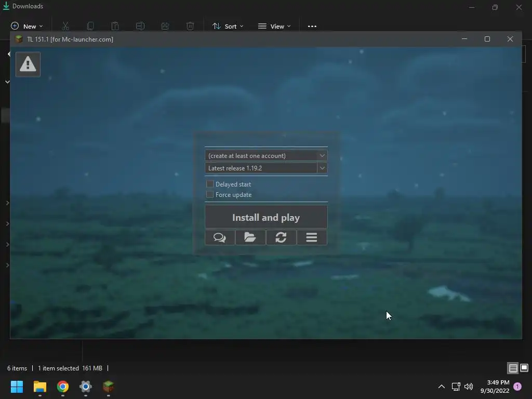The width and height of the screenshot is (532, 399).
Task: Open network status icon in system tray
Action: pyautogui.click(x=456, y=387)
